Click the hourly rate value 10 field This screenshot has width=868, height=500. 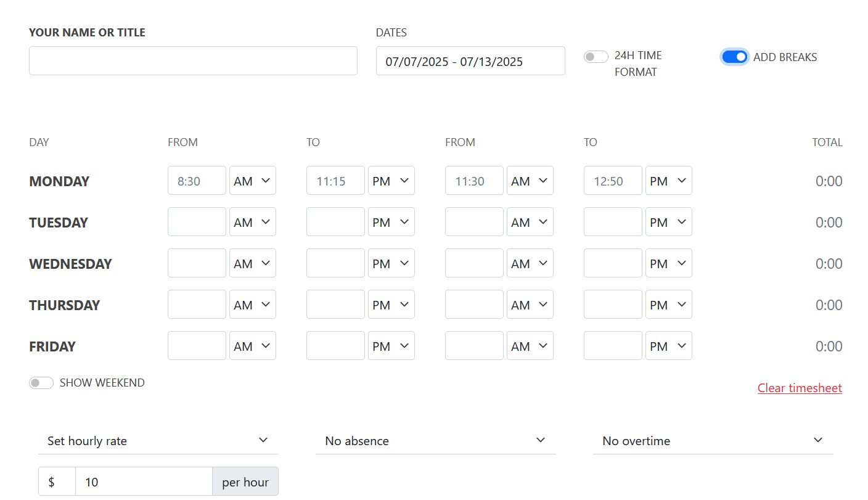point(144,482)
